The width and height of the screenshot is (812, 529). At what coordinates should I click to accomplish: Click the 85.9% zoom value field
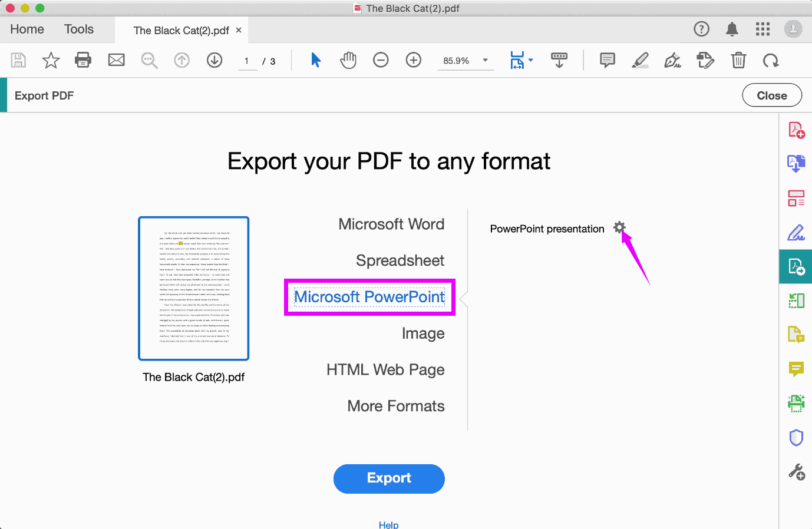coord(456,61)
